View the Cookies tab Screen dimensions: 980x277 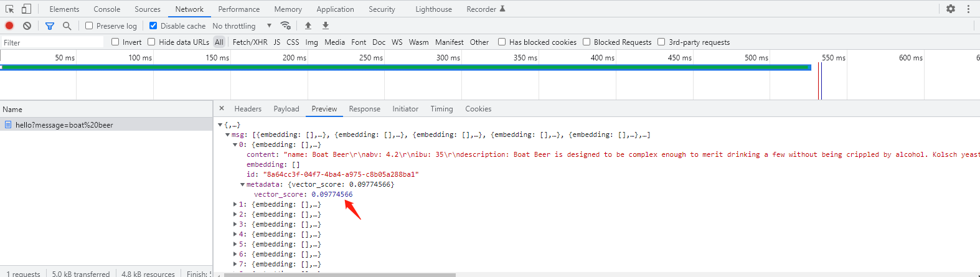point(478,108)
